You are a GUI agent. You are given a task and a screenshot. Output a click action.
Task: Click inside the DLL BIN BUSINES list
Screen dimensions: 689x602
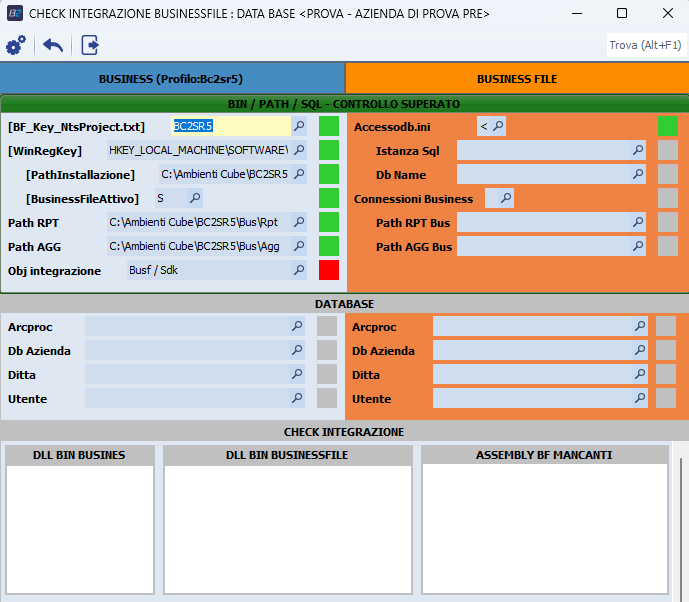tap(80, 529)
